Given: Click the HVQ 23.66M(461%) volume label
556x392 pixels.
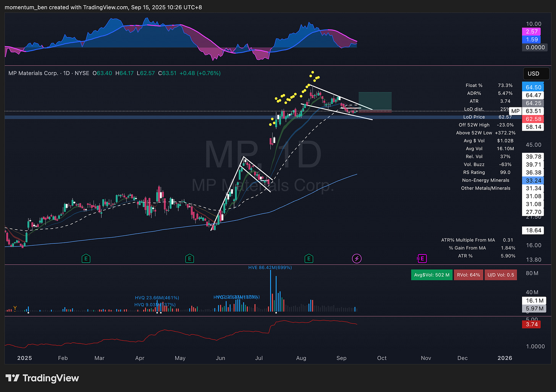Looking at the screenshot, I should point(157,298).
